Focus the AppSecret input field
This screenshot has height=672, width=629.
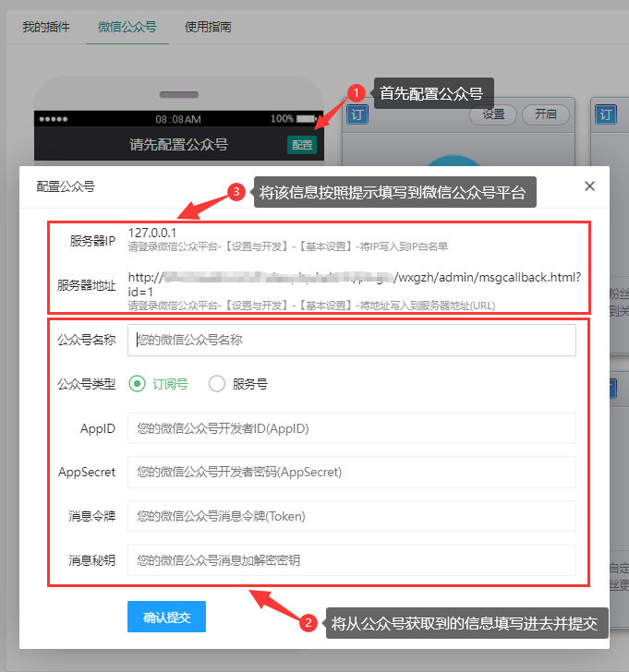[x=352, y=472]
